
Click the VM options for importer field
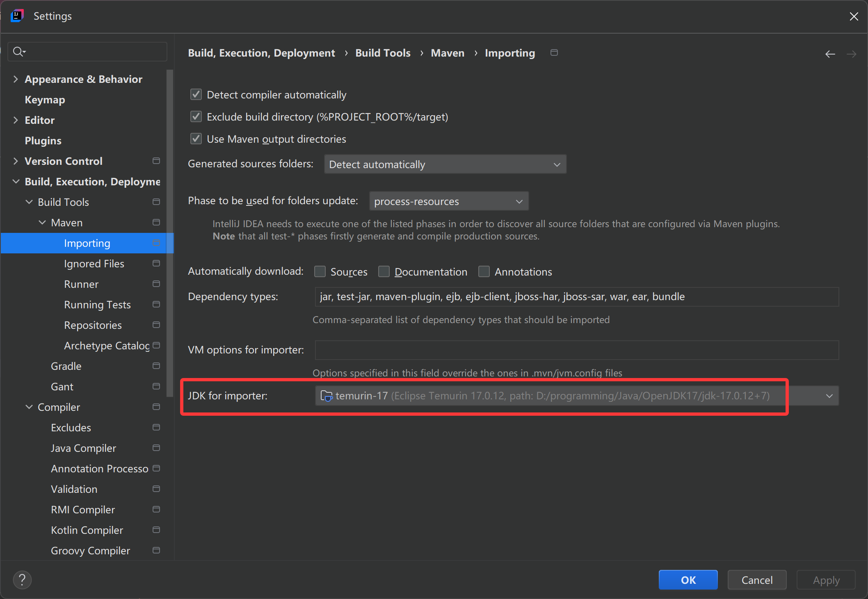pyautogui.click(x=576, y=350)
